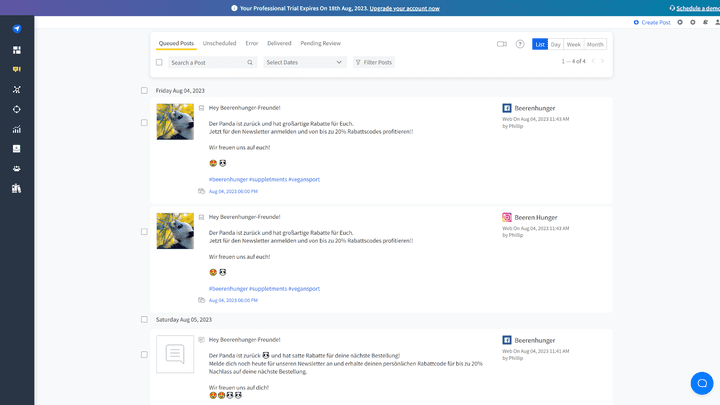This screenshot has height=405, width=720.
Task: Click #vegansport hashtag in Facebook Friday post
Action: pos(304,179)
